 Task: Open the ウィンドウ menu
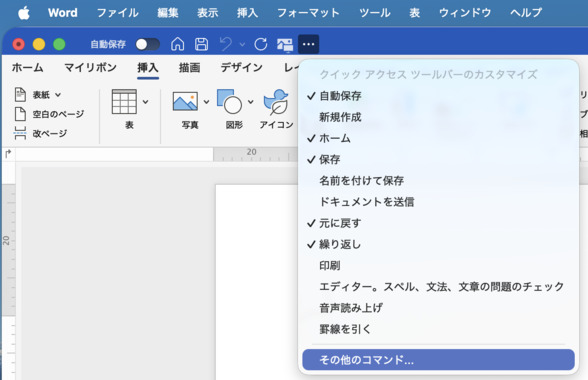coord(465,13)
